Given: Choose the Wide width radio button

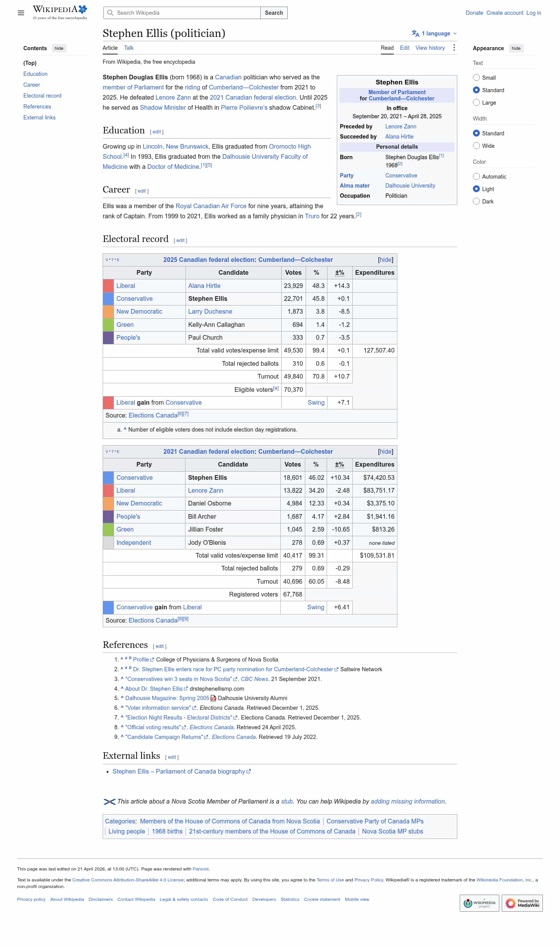Looking at the screenshot, I should point(476,146).
